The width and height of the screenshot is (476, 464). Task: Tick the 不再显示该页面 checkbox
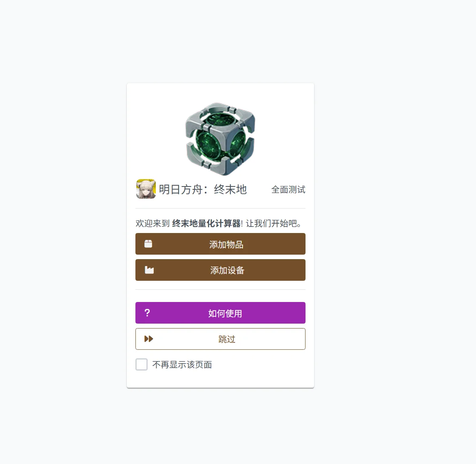click(142, 364)
